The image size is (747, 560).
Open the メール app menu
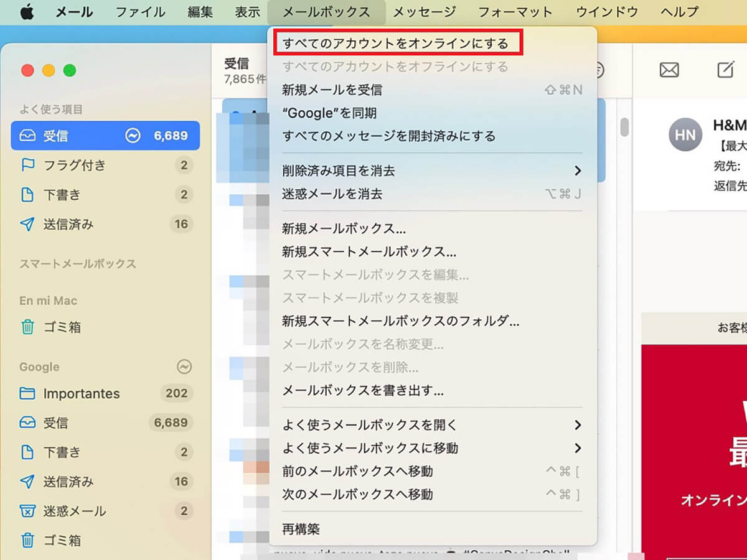point(74,12)
